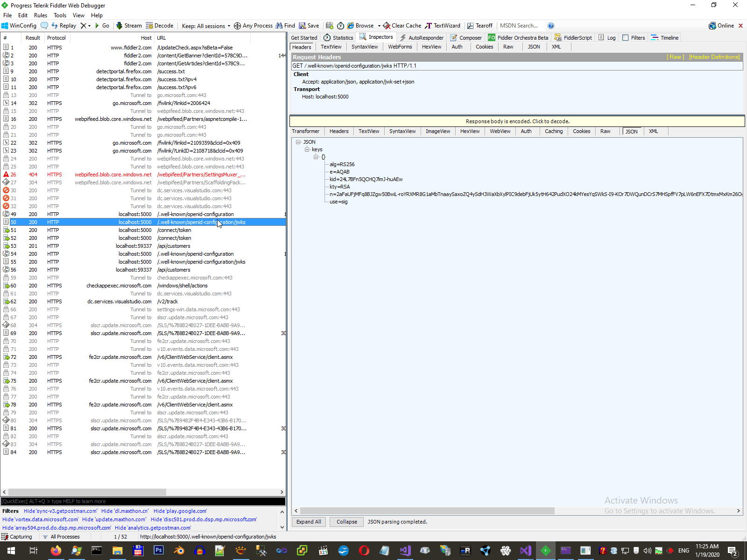This screenshot has height=560, width=747.
Task: Select the alg=RS256 JSON entry
Action: coord(342,164)
